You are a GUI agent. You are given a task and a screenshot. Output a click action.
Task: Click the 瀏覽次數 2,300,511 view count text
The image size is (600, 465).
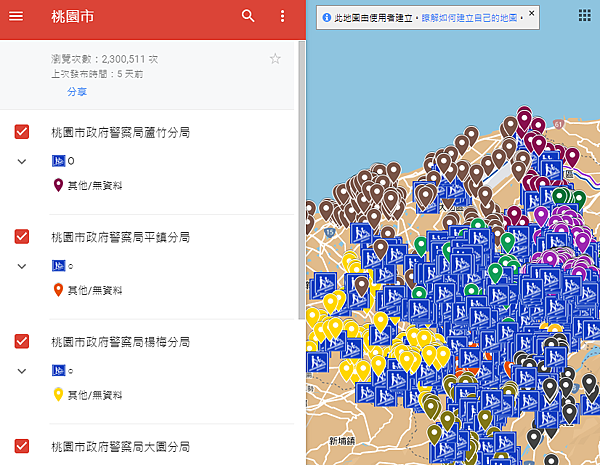coord(104,59)
